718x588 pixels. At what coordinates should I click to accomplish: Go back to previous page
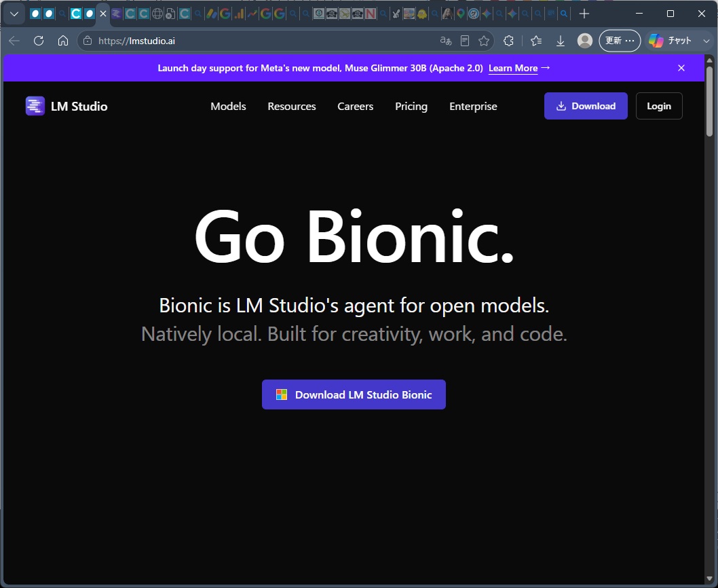tap(14, 41)
